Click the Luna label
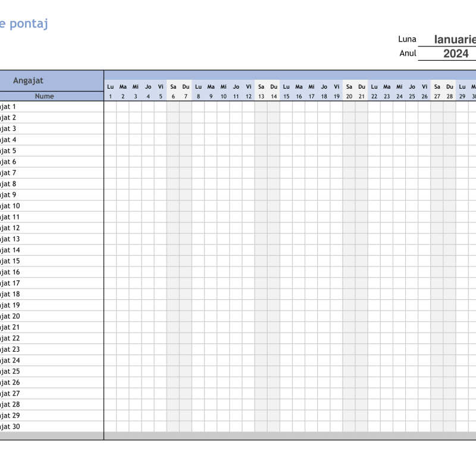The width and height of the screenshot is (476, 476). click(407, 39)
